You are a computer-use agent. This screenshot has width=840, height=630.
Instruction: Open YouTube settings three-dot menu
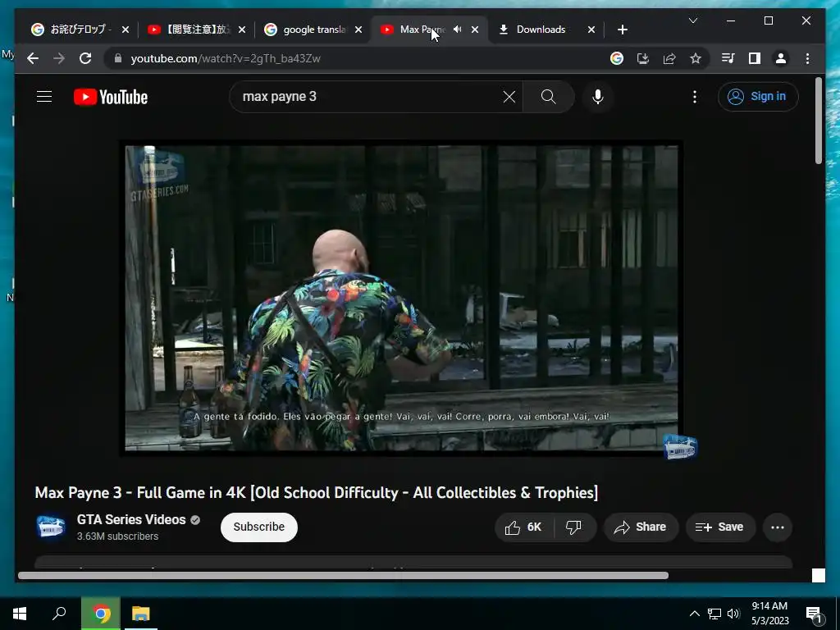(694, 97)
